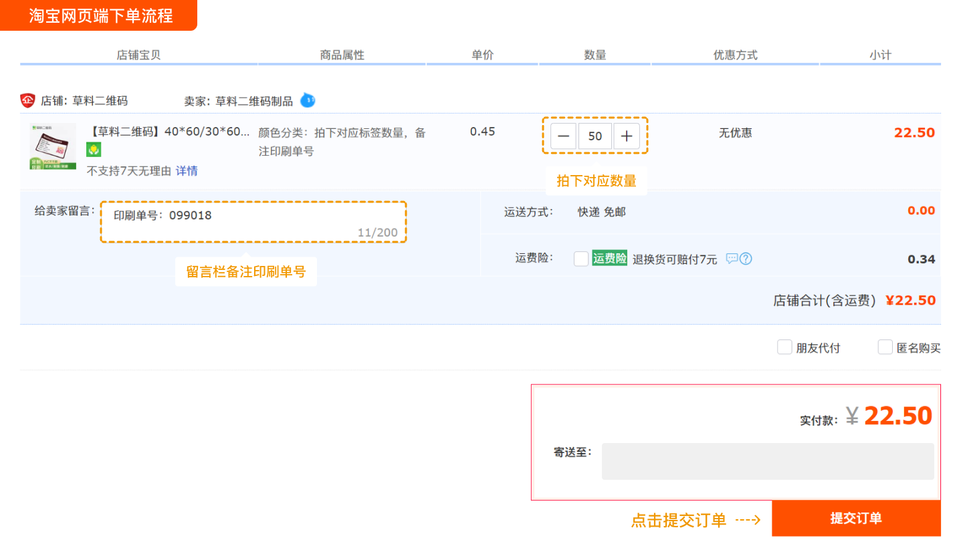Viewport: 963px width, 560px height.
Task: Click the 11/200 character counter
Action: (377, 233)
